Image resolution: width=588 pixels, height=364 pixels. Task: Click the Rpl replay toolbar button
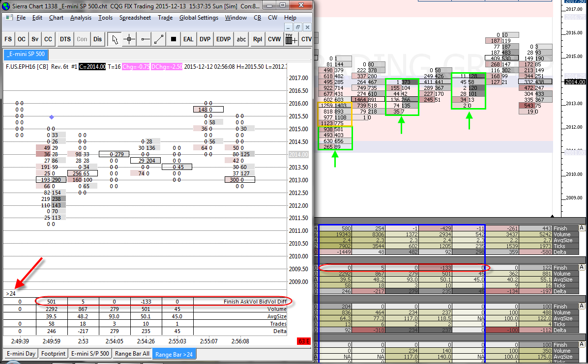(x=258, y=39)
